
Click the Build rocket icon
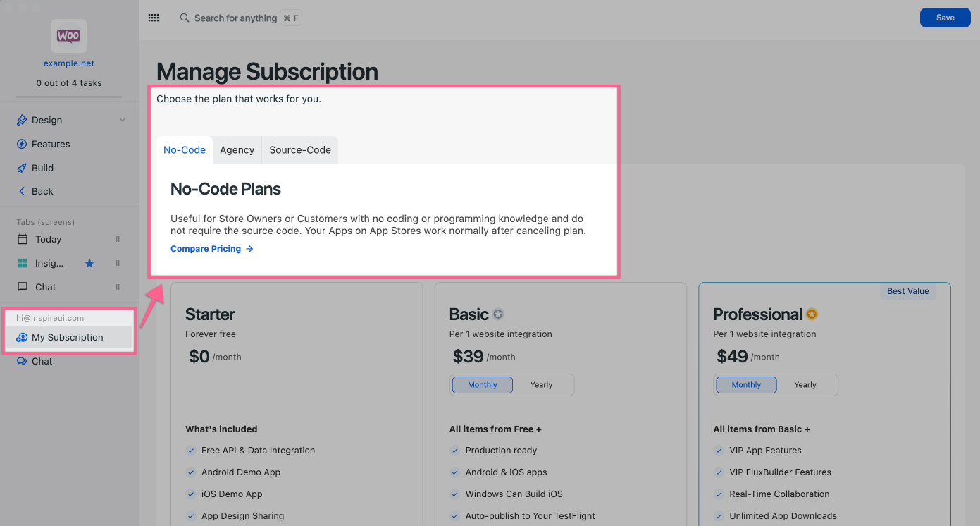22,169
